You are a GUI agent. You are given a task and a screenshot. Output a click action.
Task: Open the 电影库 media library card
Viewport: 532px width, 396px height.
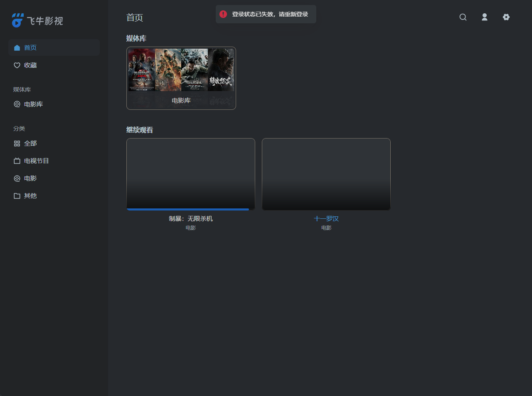click(181, 78)
